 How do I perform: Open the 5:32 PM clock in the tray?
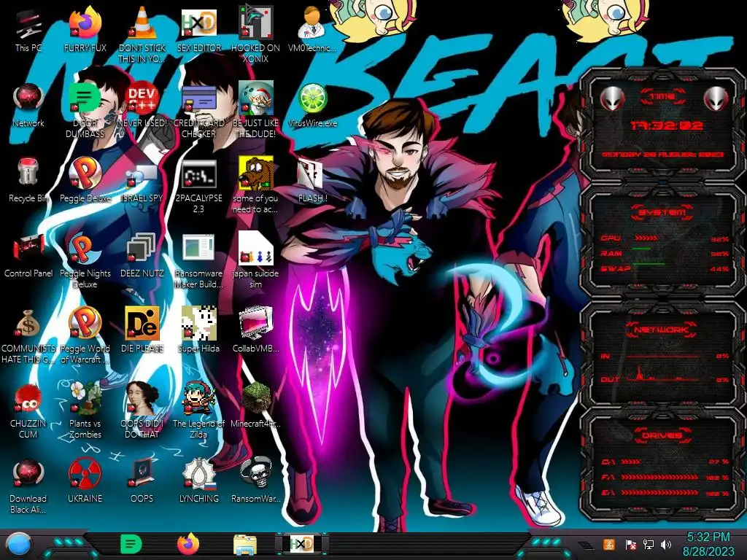pyautogui.click(x=708, y=544)
